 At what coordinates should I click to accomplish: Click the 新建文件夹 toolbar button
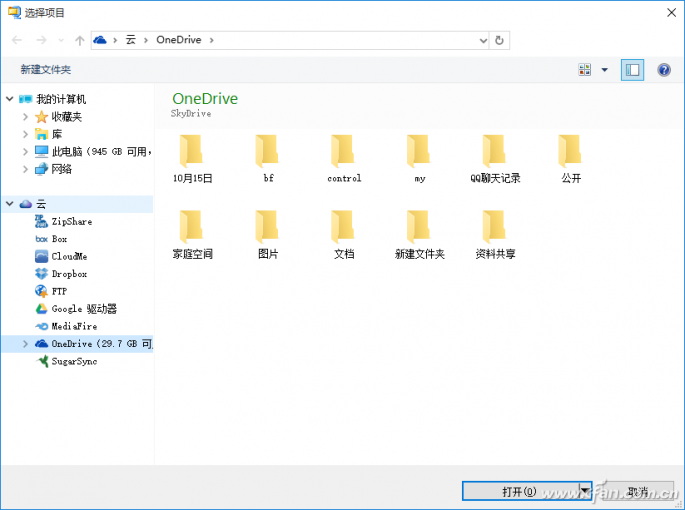point(45,69)
